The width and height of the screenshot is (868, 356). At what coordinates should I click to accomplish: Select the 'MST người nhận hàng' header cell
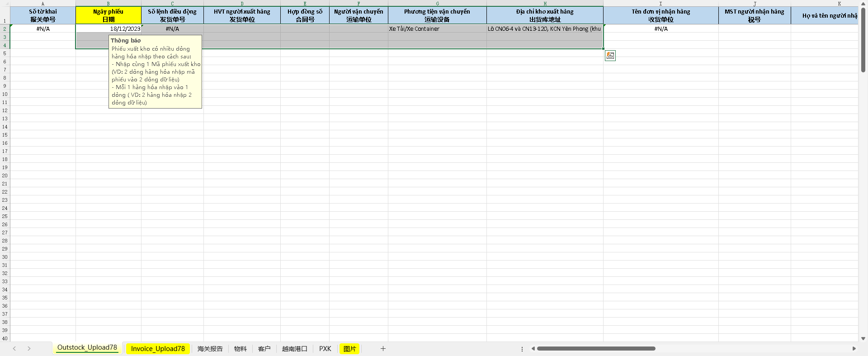click(755, 15)
